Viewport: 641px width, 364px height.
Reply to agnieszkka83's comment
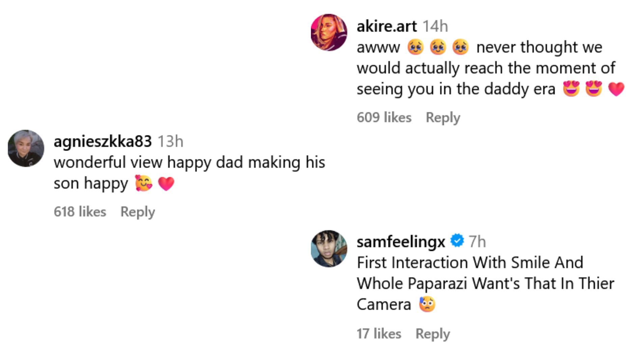tap(138, 212)
